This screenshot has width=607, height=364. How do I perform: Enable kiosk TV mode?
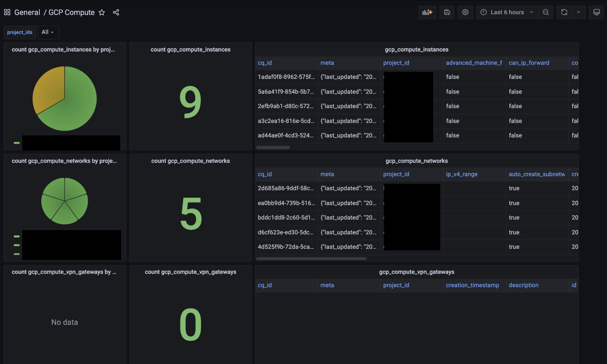click(596, 12)
